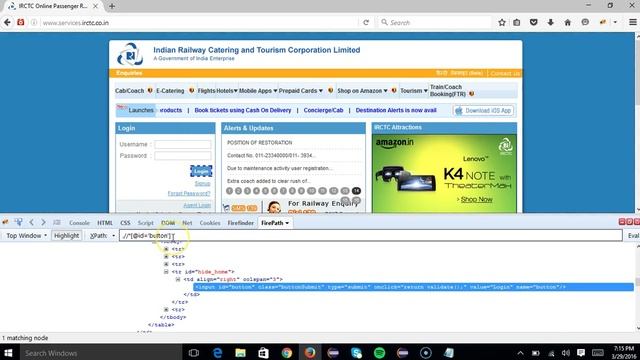Click the Firefox back arrow
Image resolution: width=640 pixels, height=360 pixels.
tap(7, 22)
